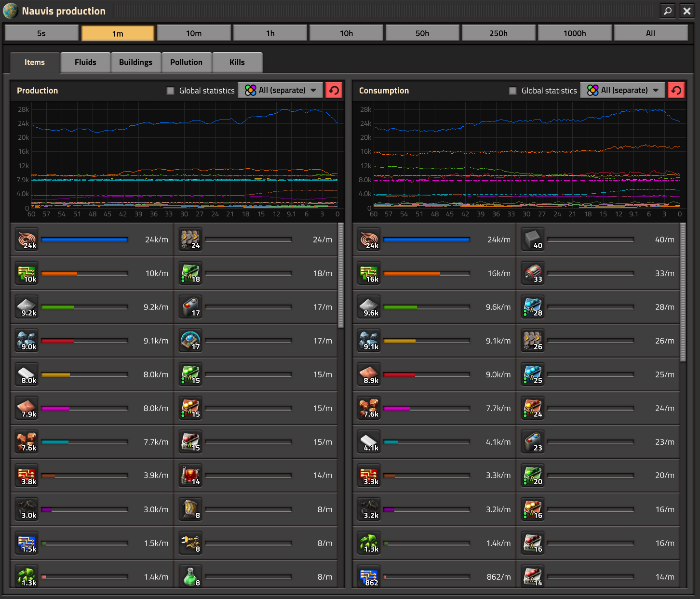Click the iron plate icon showing 4.1k in Consumption
The height and width of the screenshot is (599, 700).
pyautogui.click(x=369, y=442)
